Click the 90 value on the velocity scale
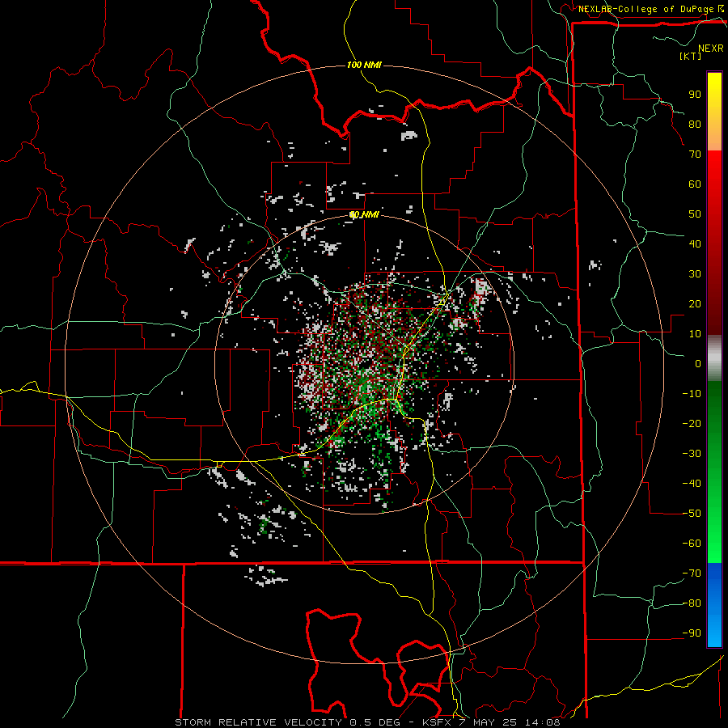Viewport: 728px width, 728px height. tap(695, 95)
